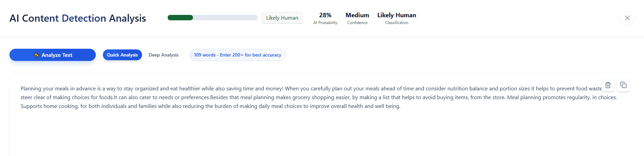Click the "AI Probability" caption label
Viewport: 644px width, 156px height.
(325, 23)
